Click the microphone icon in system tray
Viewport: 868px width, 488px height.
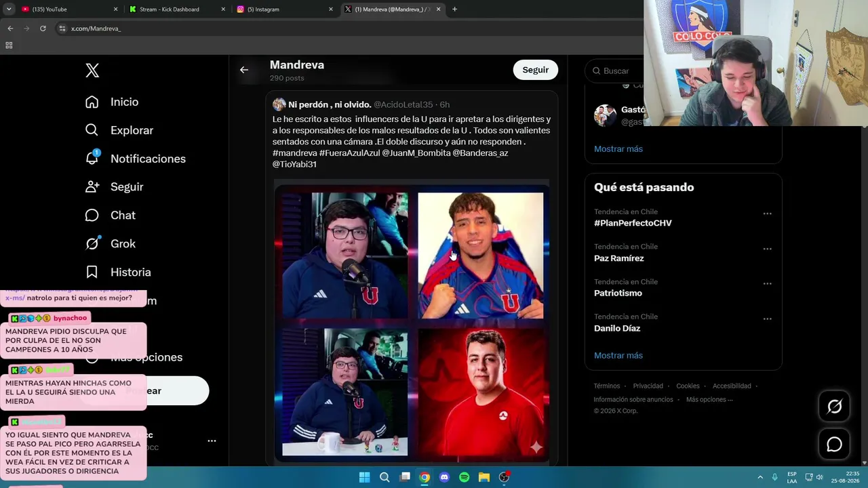pos(774,477)
